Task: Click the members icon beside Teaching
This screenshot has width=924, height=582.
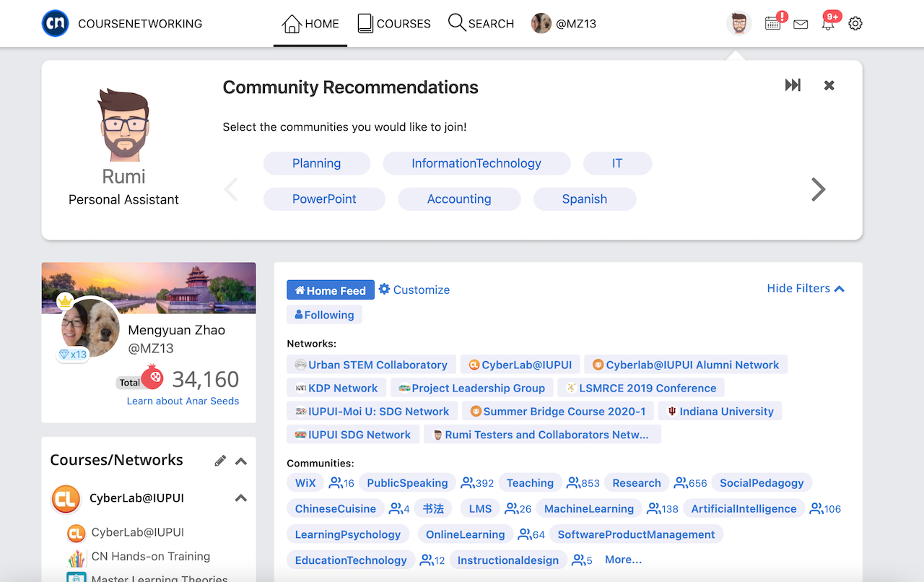Action: [574, 482]
